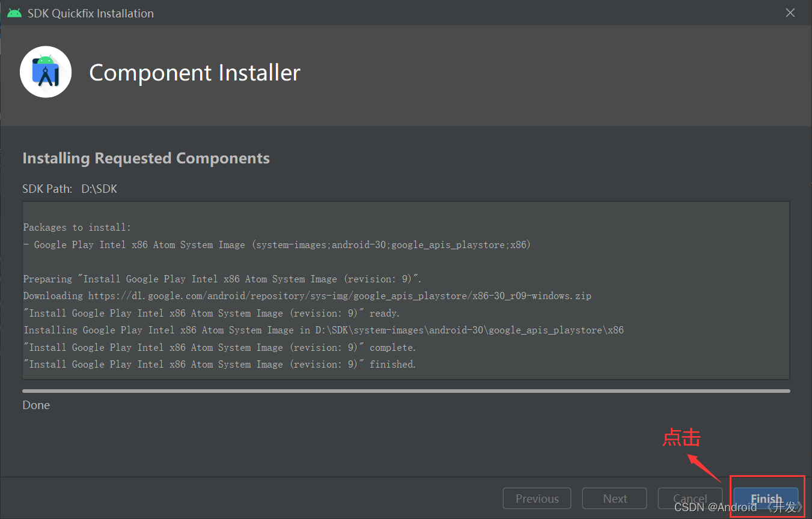Click the Finish button
Image resolution: width=812 pixels, height=519 pixels.
[766, 498]
